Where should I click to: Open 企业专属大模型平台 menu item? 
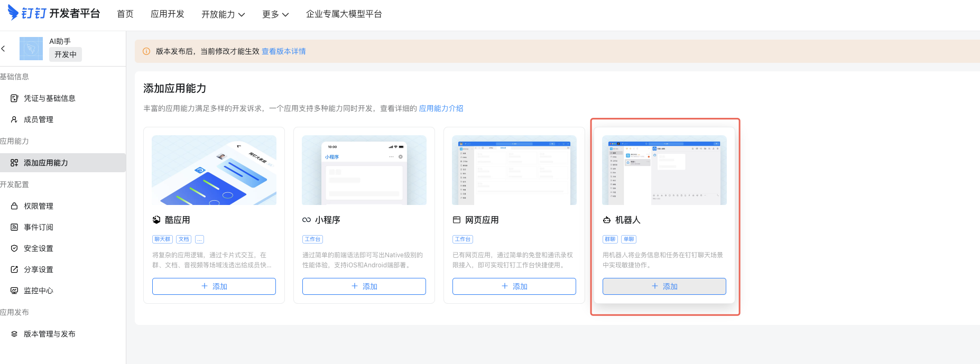point(344,14)
